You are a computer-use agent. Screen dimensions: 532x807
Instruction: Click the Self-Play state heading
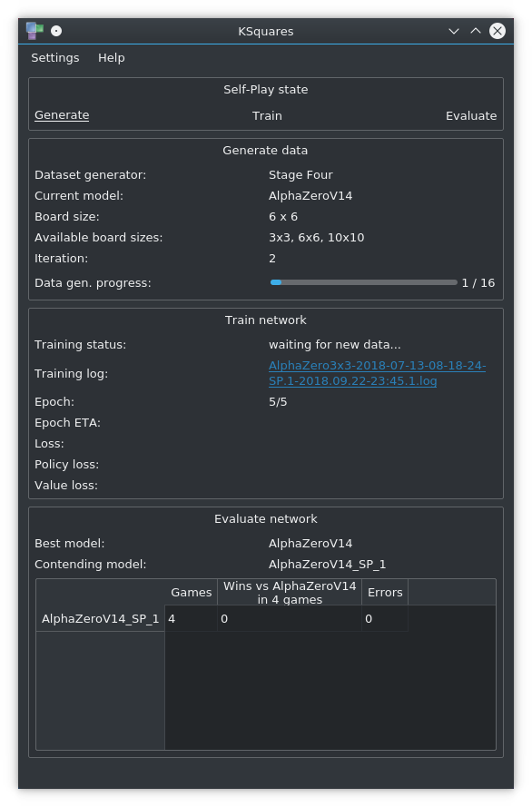tap(265, 90)
